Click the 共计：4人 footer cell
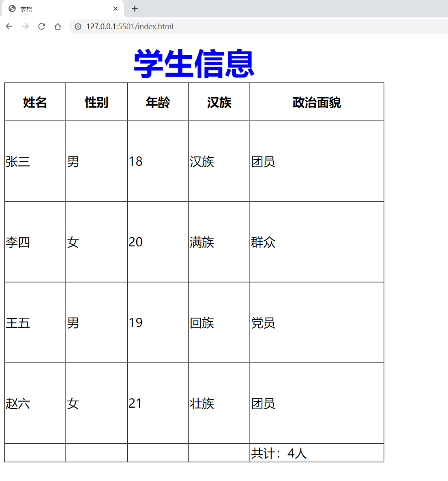The height and width of the screenshot is (481, 448). pos(317,453)
